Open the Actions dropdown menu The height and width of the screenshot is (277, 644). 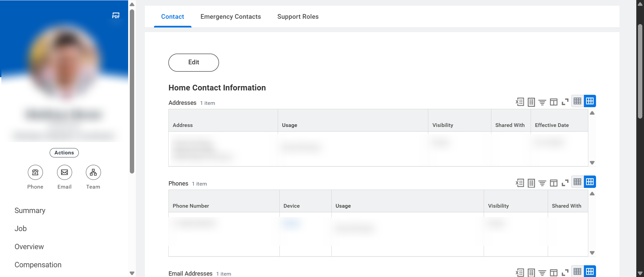click(x=64, y=153)
